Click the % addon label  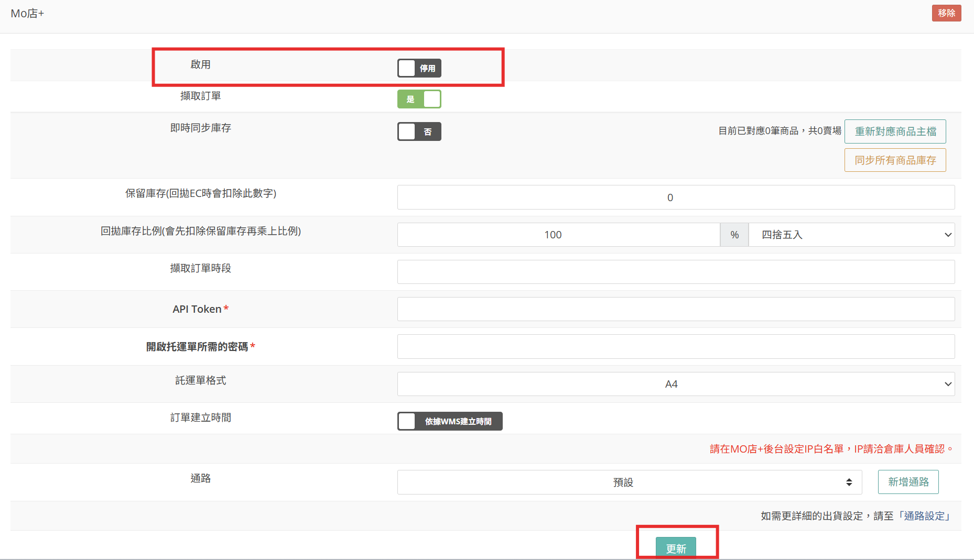(x=734, y=235)
